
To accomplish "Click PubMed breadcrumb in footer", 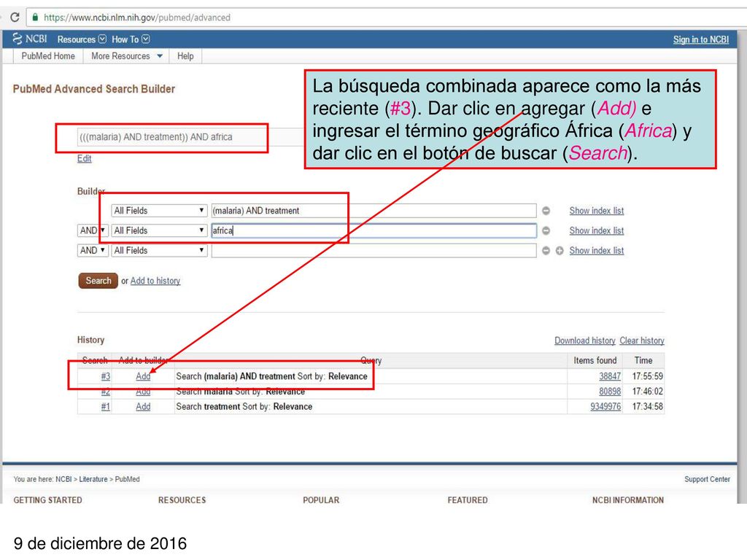I will coord(127,479).
